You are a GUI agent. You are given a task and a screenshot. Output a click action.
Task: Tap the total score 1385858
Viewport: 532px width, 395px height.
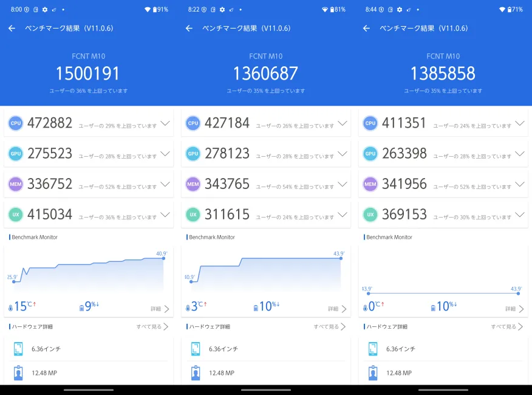[x=443, y=74]
